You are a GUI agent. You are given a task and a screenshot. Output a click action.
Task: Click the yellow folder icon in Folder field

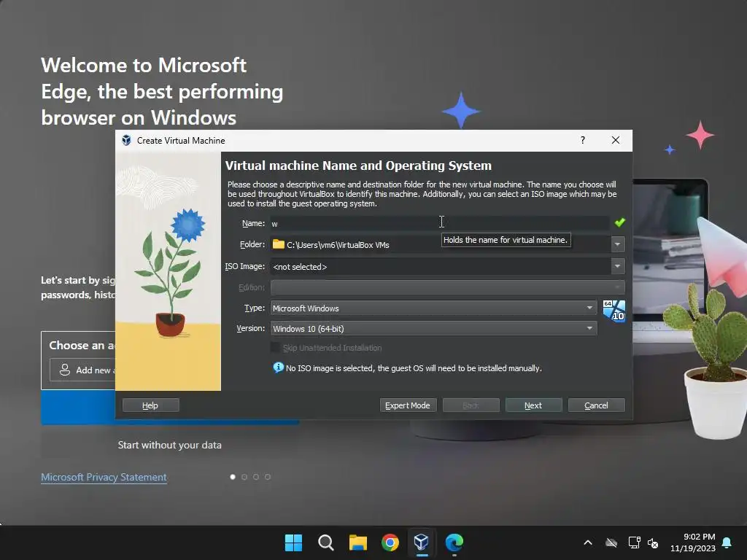point(278,244)
